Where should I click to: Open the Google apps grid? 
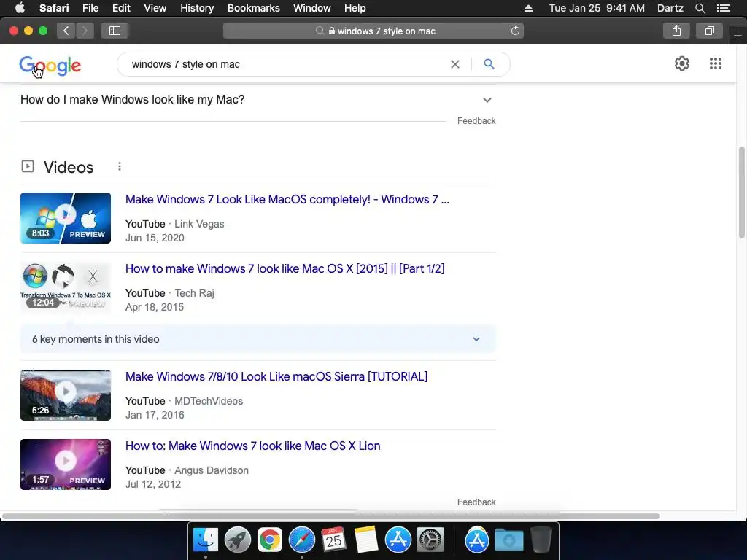tap(715, 63)
